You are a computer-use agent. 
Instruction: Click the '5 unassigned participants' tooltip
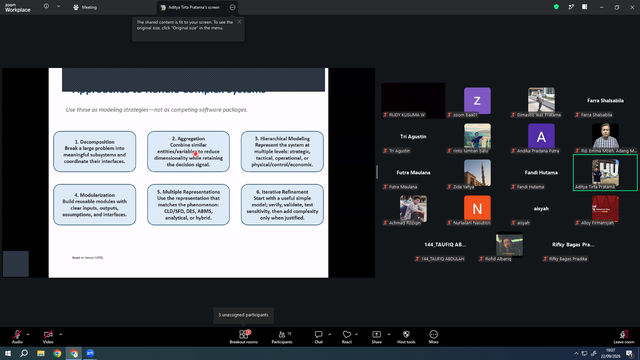point(243,315)
